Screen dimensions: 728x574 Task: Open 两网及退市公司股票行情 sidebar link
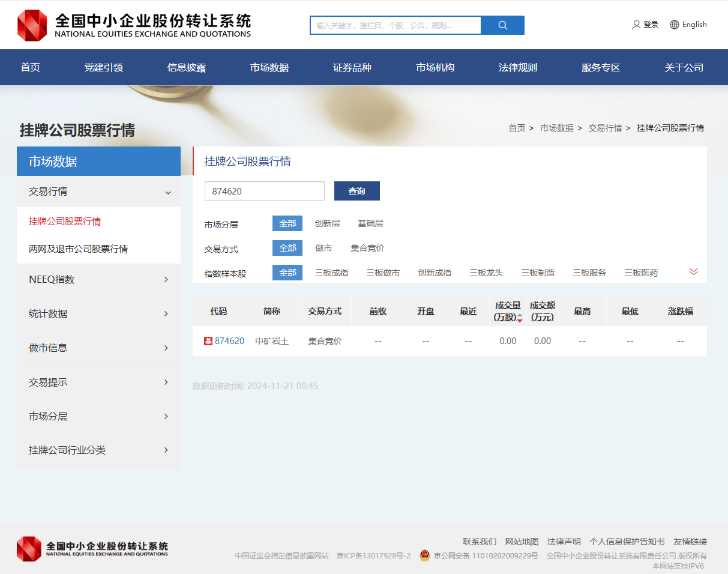[78, 249]
